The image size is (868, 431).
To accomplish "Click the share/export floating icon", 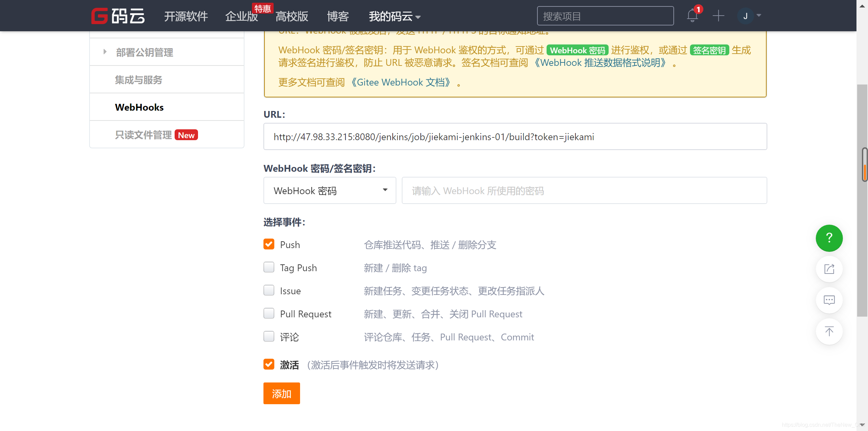I will (829, 269).
